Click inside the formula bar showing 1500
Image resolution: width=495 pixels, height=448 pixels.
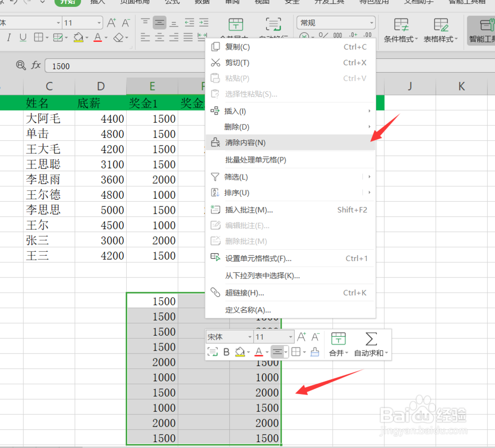(124, 65)
